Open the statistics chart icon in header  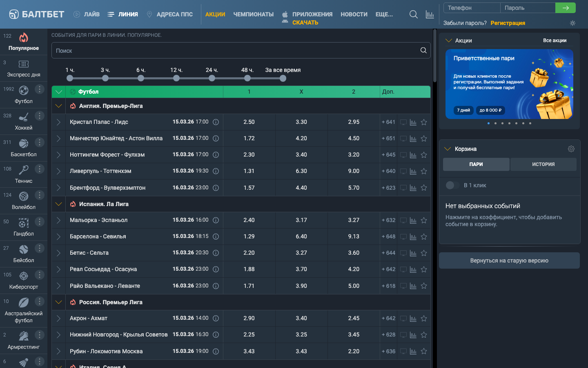[x=430, y=15]
